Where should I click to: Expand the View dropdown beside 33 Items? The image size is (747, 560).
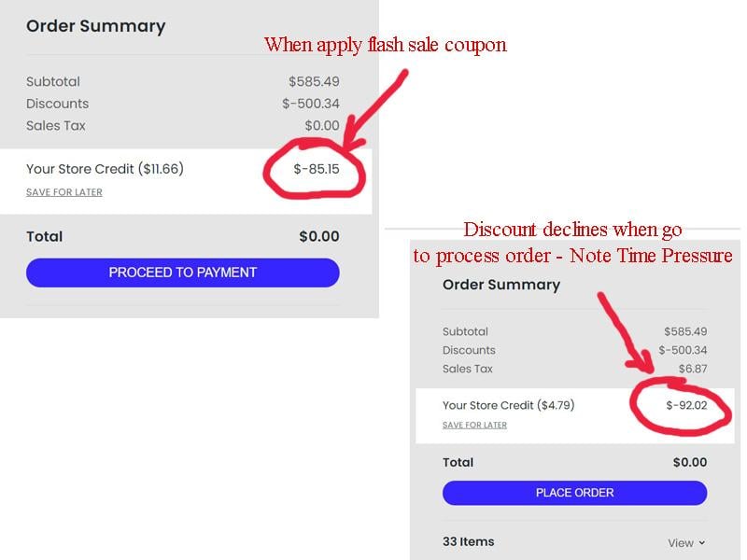click(x=686, y=542)
